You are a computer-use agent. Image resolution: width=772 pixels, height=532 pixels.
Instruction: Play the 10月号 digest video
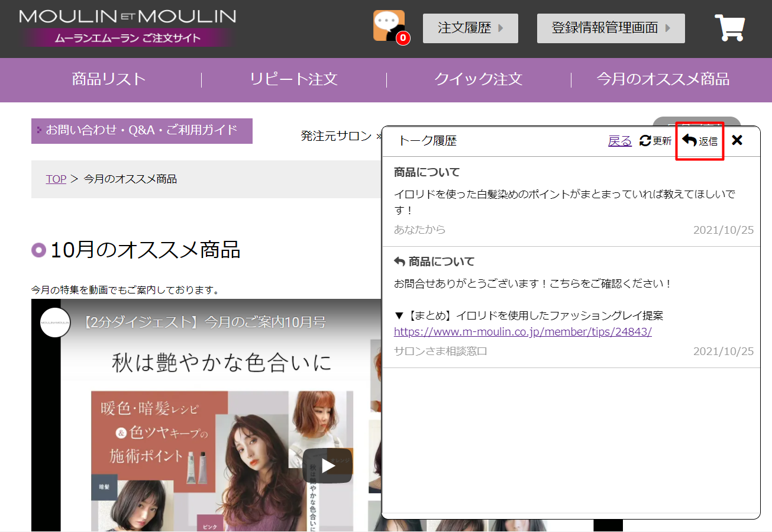click(327, 465)
